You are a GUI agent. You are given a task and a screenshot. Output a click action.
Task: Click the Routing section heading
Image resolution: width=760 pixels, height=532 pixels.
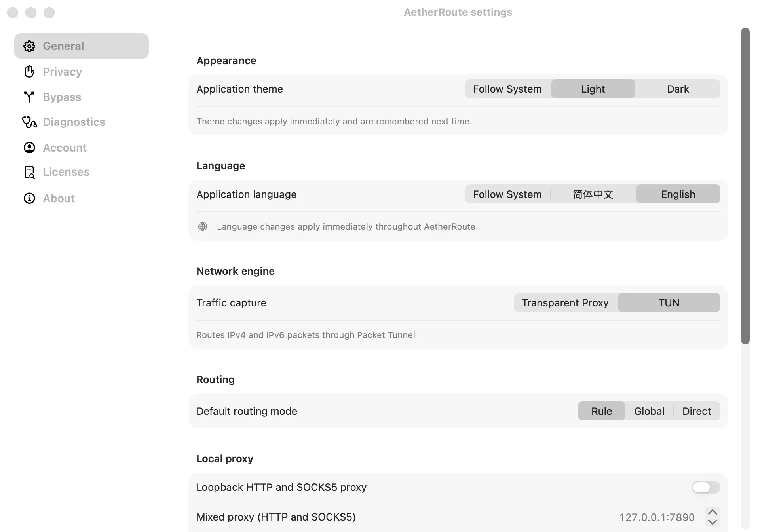click(216, 380)
